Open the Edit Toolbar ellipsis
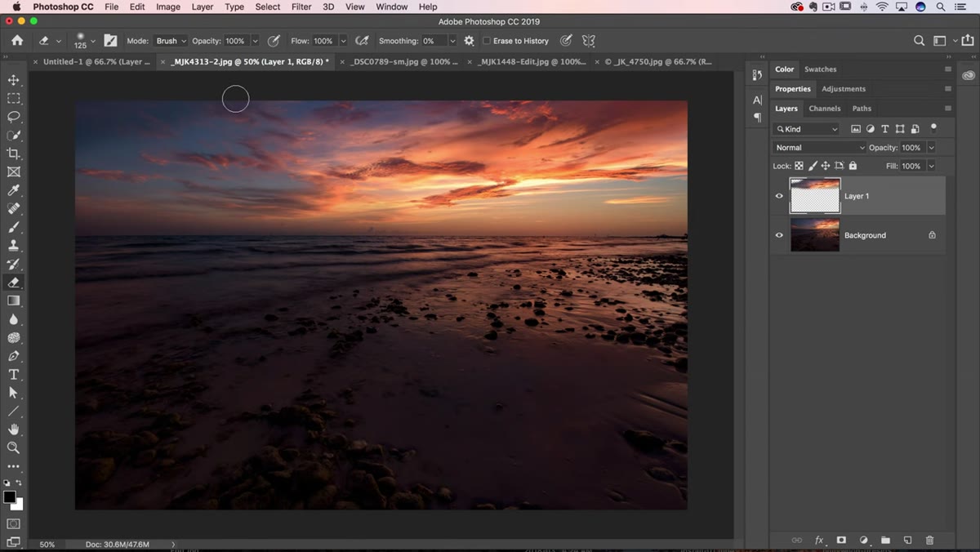The width and height of the screenshot is (980, 552). pos(13,466)
